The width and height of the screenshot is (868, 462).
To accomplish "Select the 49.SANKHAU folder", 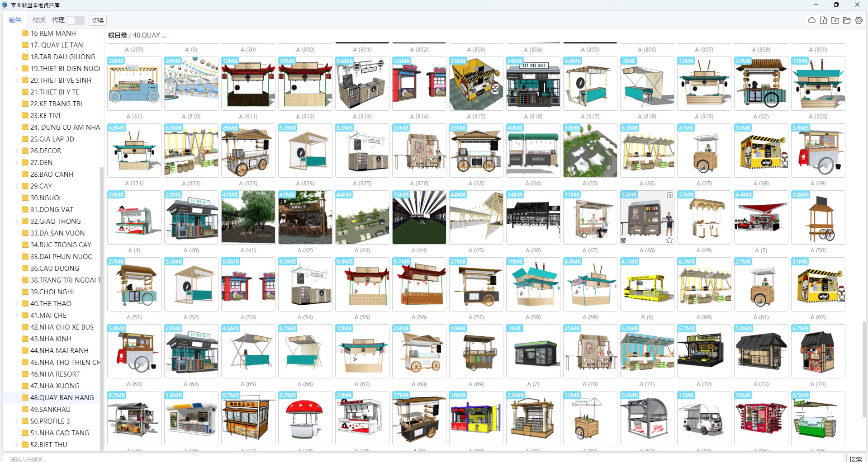I will click(50, 410).
